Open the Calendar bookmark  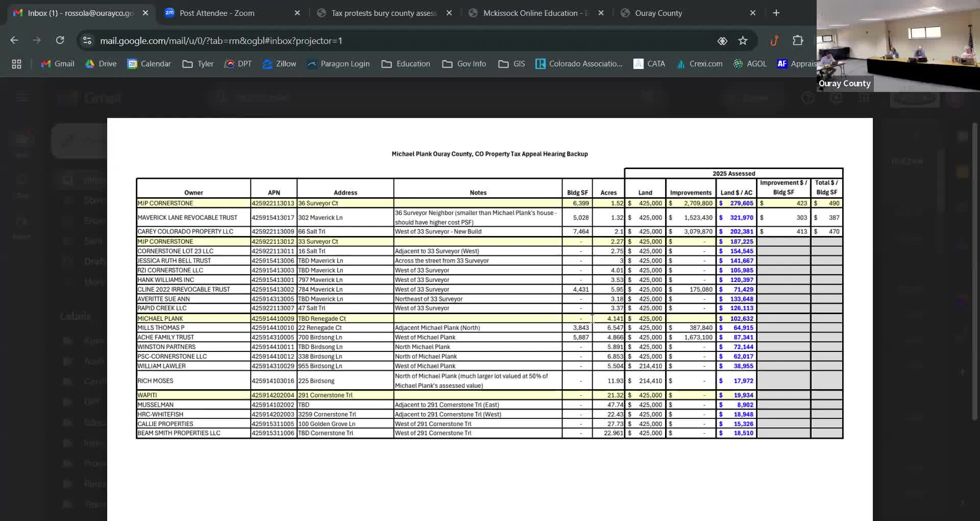pos(149,64)
